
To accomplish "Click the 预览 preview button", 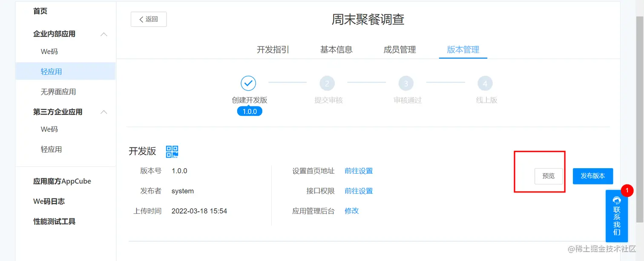I will pos(549,176).
